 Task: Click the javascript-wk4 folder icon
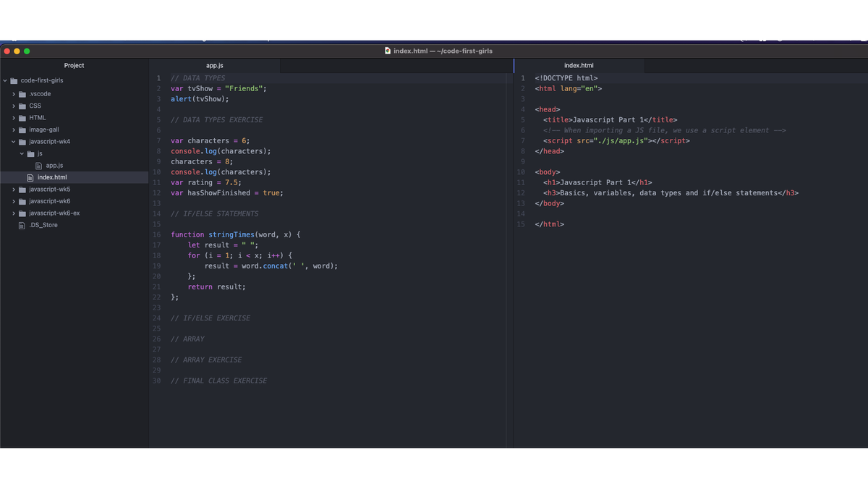(x=22, y=141)
